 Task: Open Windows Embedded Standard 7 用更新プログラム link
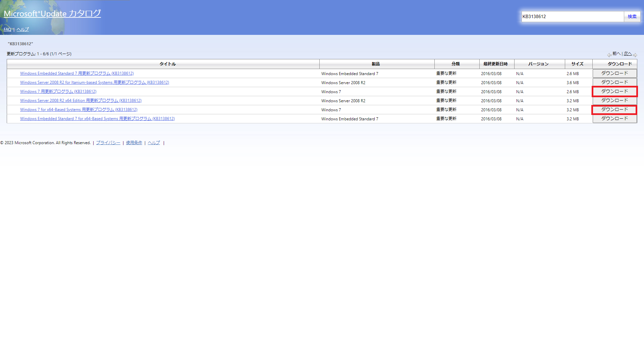coord(77,73)
